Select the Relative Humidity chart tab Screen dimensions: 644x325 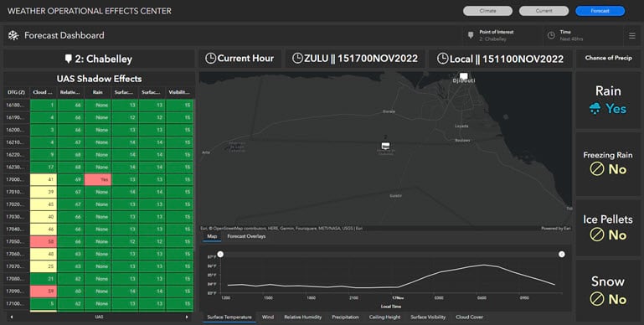[302, 317]
